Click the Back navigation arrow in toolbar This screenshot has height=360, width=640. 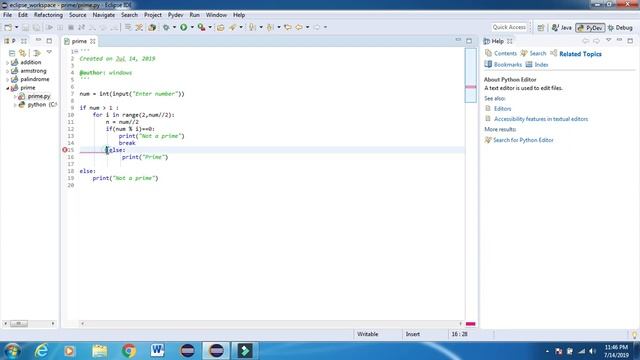click(299, 27)
